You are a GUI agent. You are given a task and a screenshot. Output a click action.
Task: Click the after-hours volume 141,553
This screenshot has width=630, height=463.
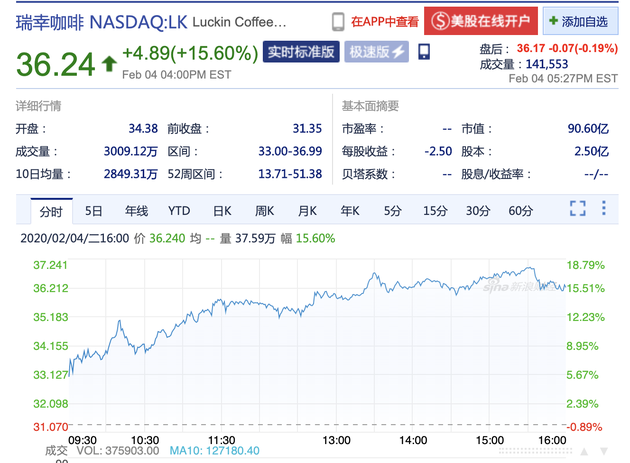[547, 64]
